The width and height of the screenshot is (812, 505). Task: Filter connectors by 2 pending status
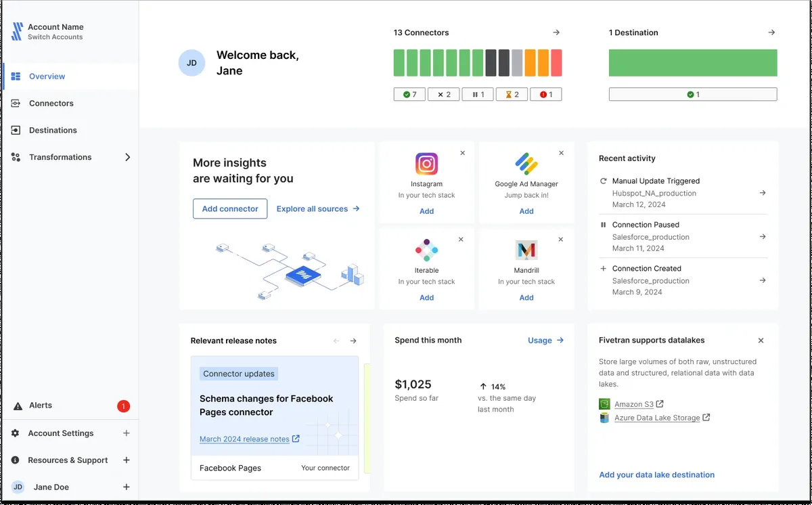point(512,95)
